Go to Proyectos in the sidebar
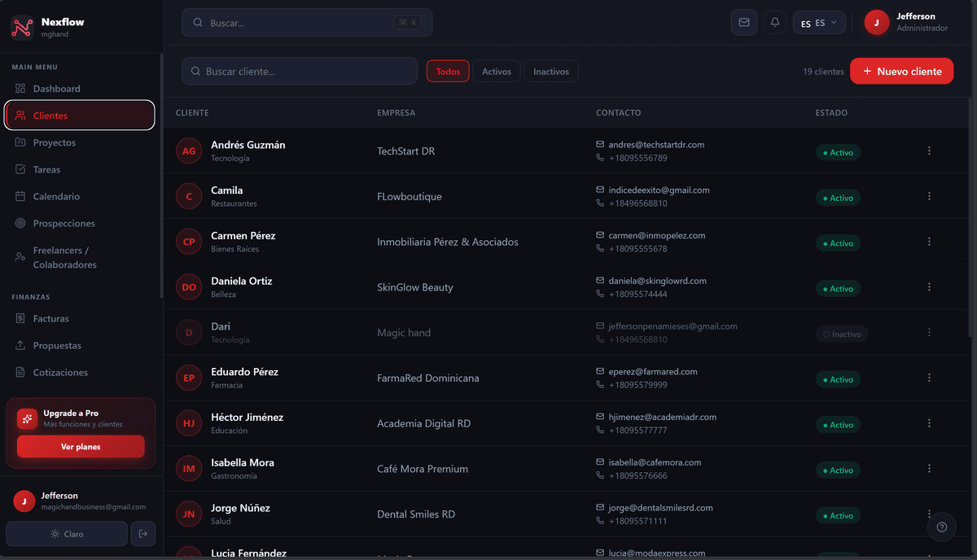977x560 pixels. [x=81, y=142]
